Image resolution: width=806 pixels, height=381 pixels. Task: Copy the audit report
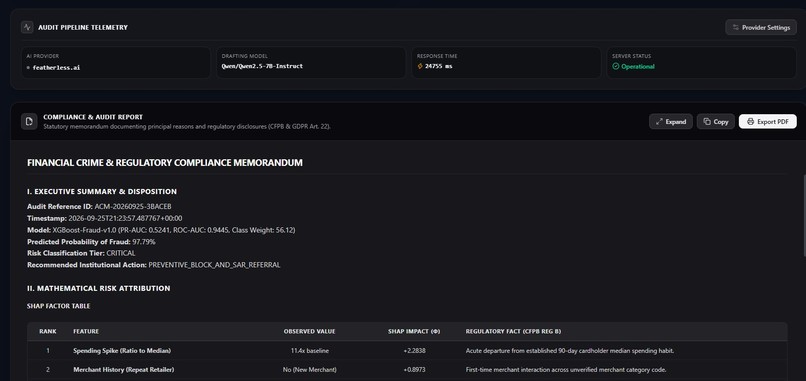tap(716, 122)
